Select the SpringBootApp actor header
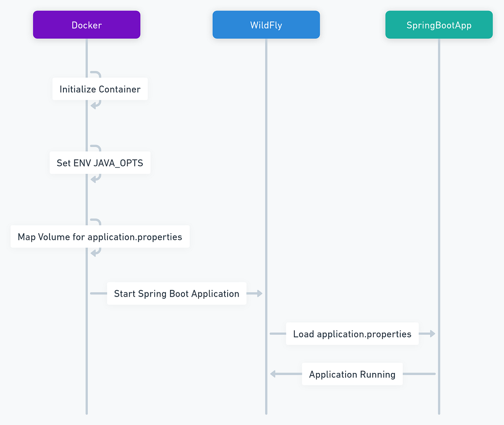This screenshot has width=504, height=425. pyautogui.click(x=439, y=25)
